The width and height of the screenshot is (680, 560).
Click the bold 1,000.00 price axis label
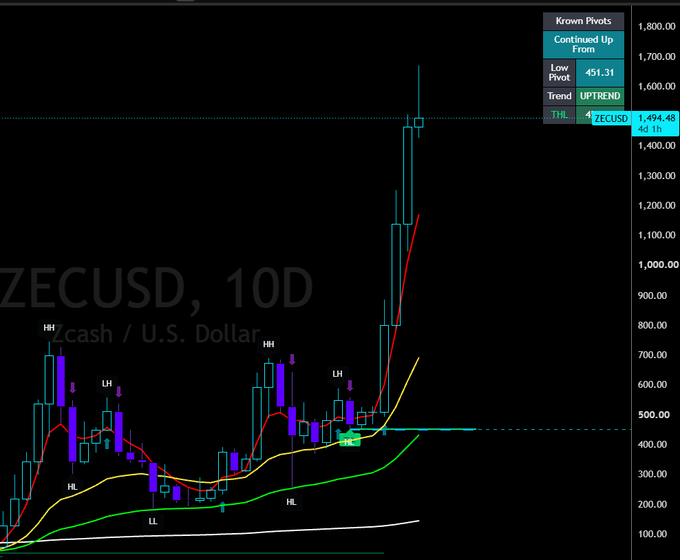click(658, 265)
